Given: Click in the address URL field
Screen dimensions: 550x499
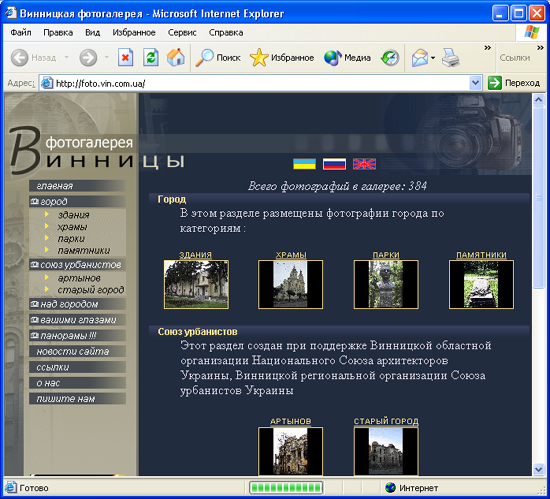Looking at the screenshot, I should click(261, 83).
